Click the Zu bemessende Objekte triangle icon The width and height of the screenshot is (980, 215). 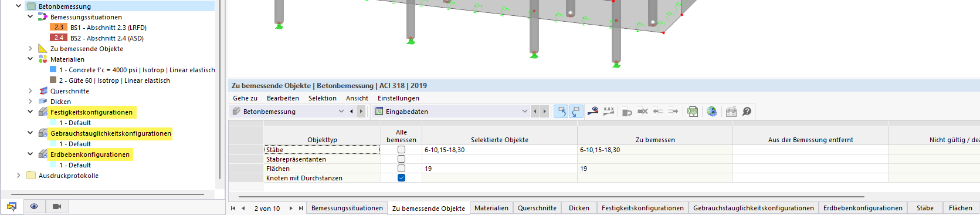click(x=43, y=48)
